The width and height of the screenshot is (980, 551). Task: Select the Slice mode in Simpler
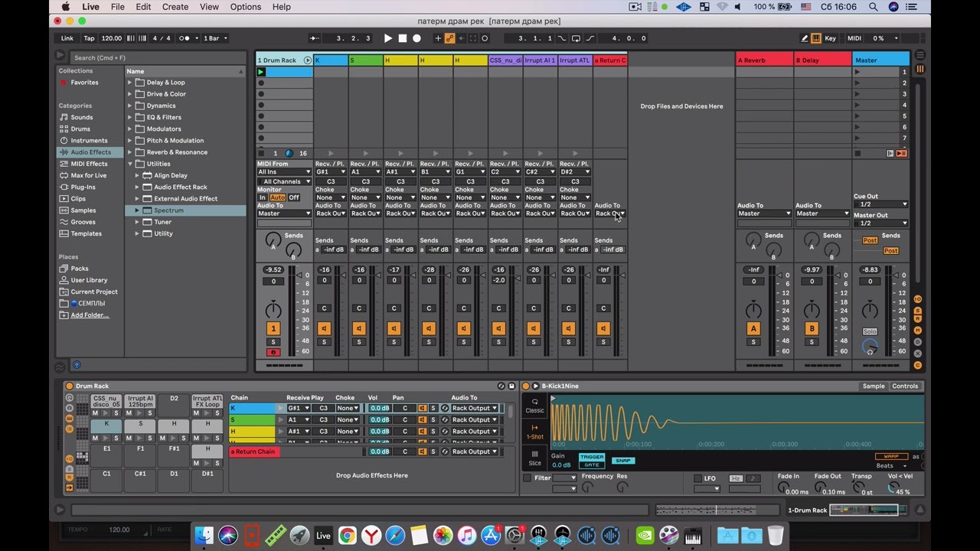coord(535,458)
